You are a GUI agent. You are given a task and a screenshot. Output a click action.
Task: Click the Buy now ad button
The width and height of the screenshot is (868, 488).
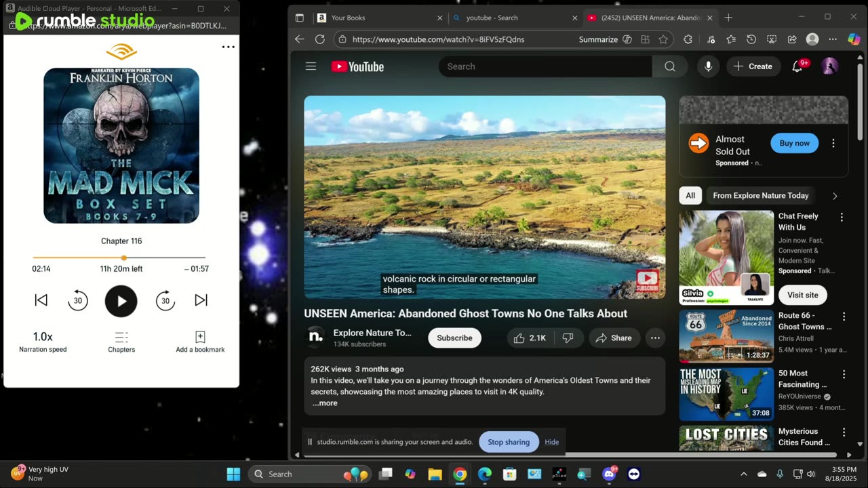coord(794,143)
